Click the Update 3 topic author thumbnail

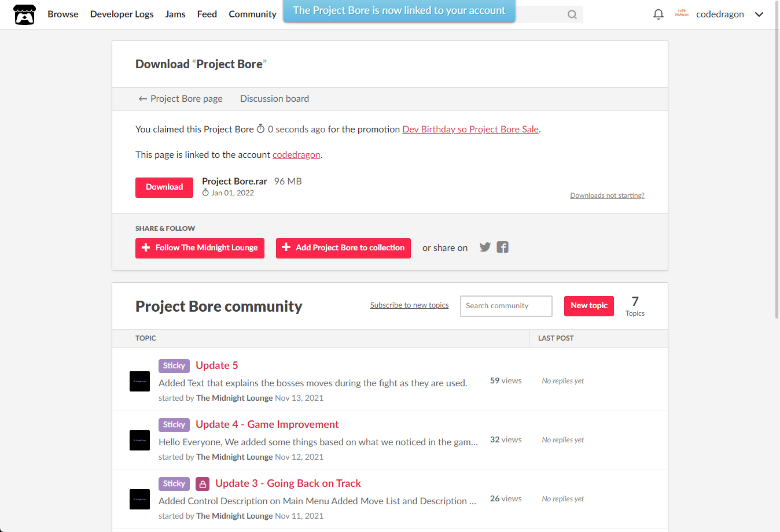pyautogui.click(x=139, y=500)
